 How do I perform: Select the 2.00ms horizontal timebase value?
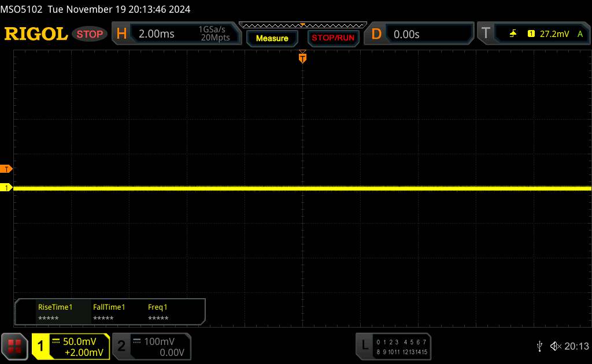click(x=156, y=34)
